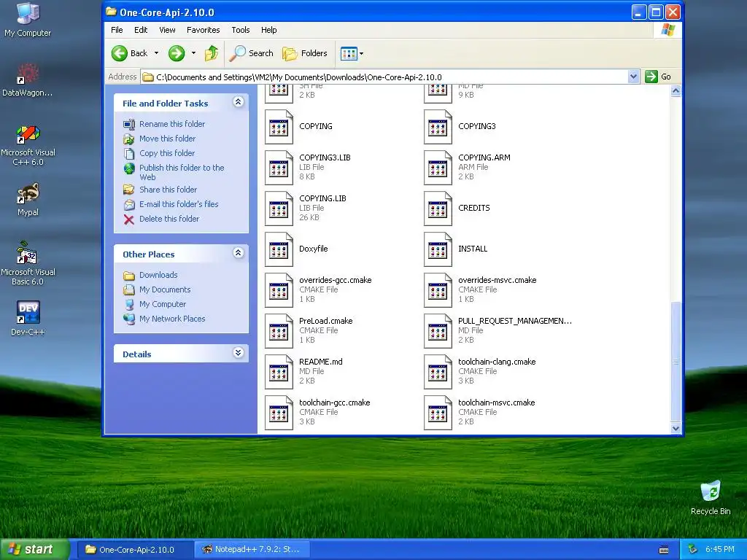The width and height of the screenshot is (747, 560).
Task: Select the Dev-C++ desktop shortcut
Action: [x=28, y=313]
